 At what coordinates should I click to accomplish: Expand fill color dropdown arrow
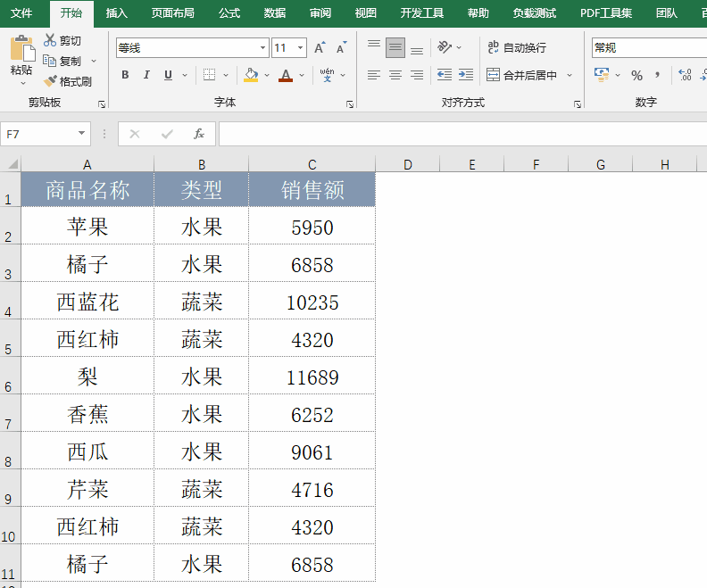point(267,75)
